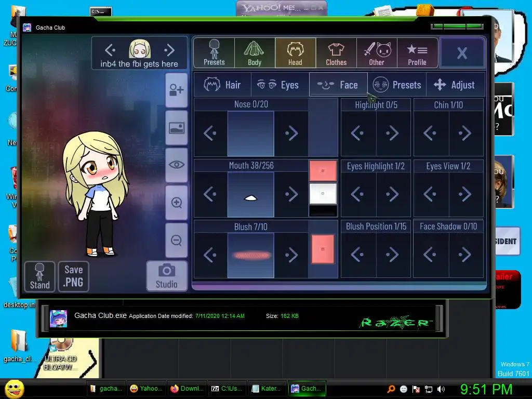
Task: Open the Presets category tab
Action: 214,52
